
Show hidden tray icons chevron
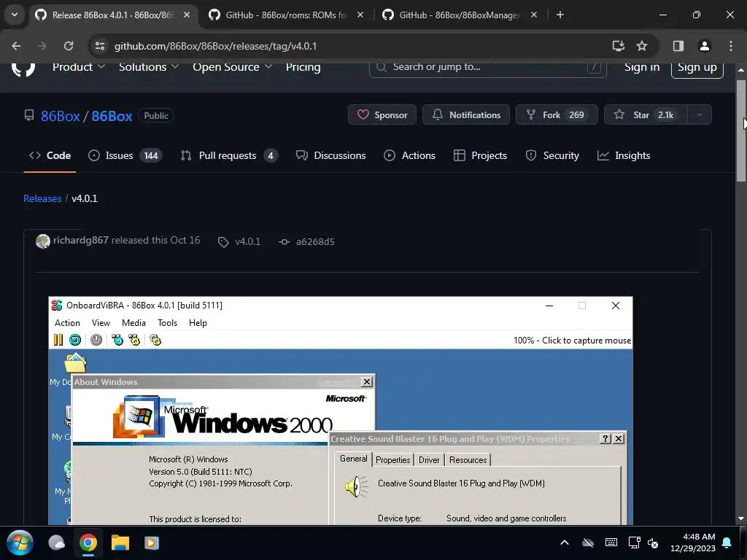point(565,542)
